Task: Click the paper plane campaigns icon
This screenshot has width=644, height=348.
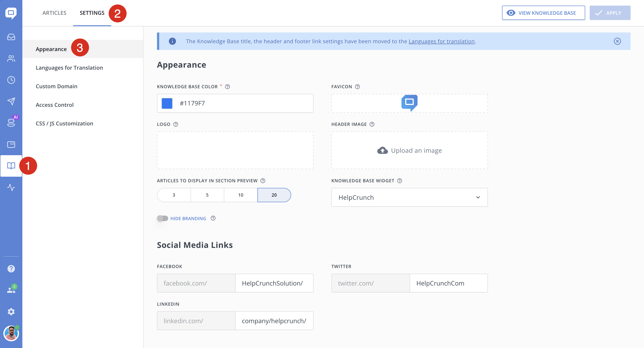Action: tap(11, 101)
